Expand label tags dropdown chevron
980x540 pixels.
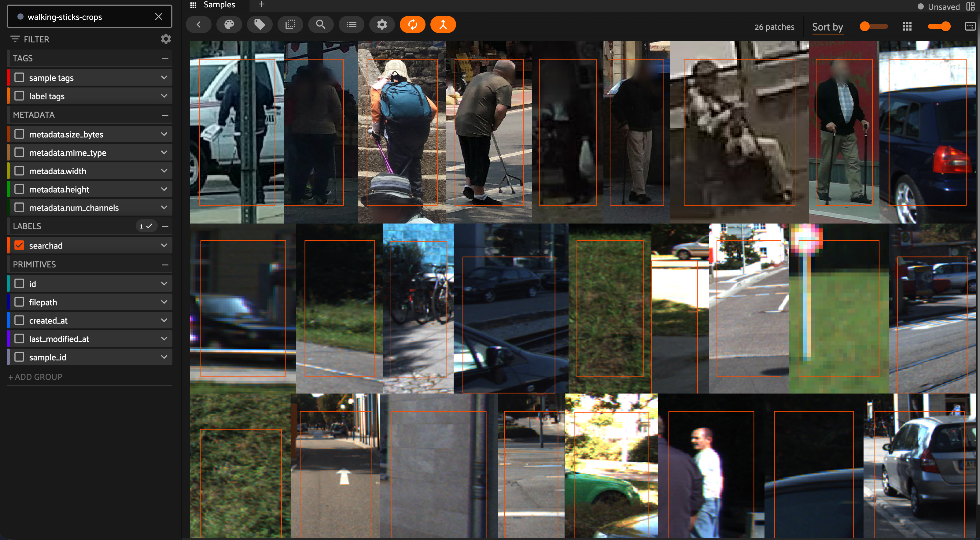pos(164,96)
